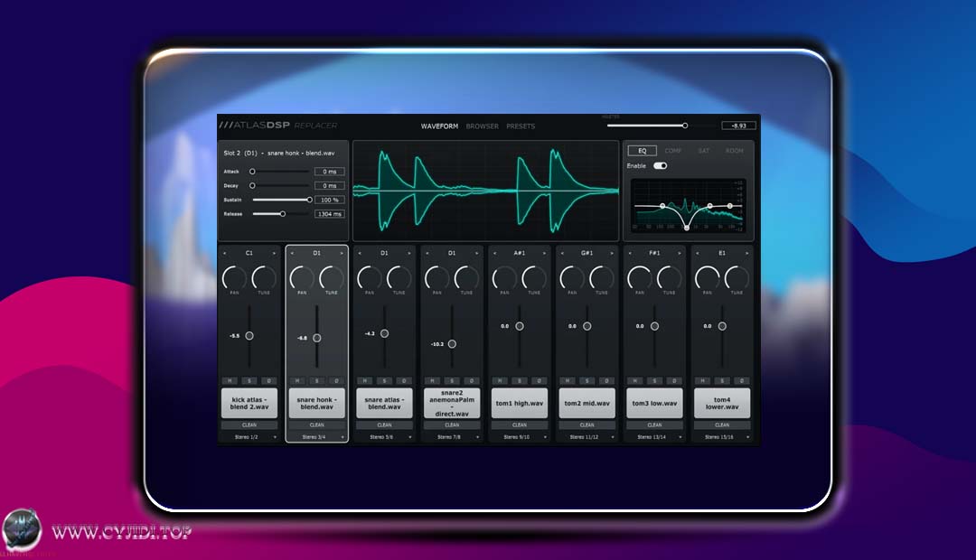Open the Stereo 1/2 output dropdown
Image resolution: width=976 pixels, height=560 pixels.
click(x=249, y=437)
